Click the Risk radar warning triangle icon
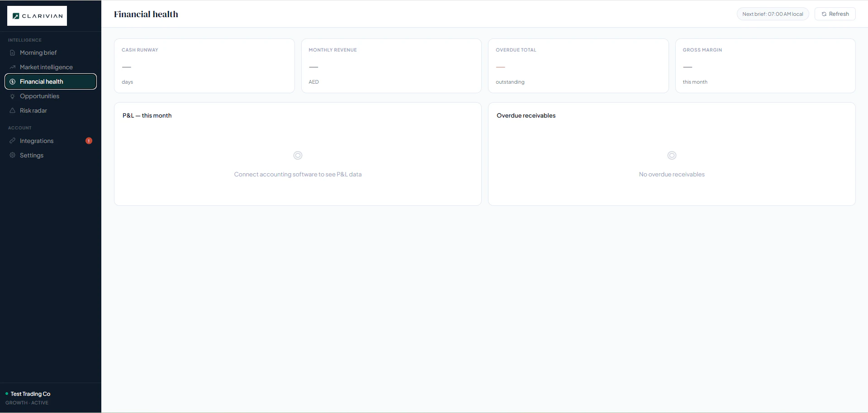The width and height of the screenshot is (868, 413). click(13, 111)
